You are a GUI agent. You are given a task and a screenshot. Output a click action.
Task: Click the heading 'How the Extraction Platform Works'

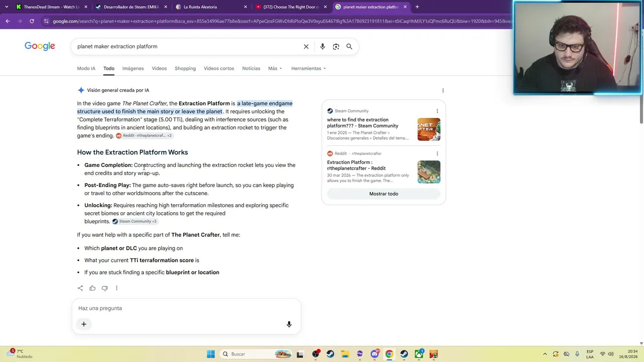(132, 152)
